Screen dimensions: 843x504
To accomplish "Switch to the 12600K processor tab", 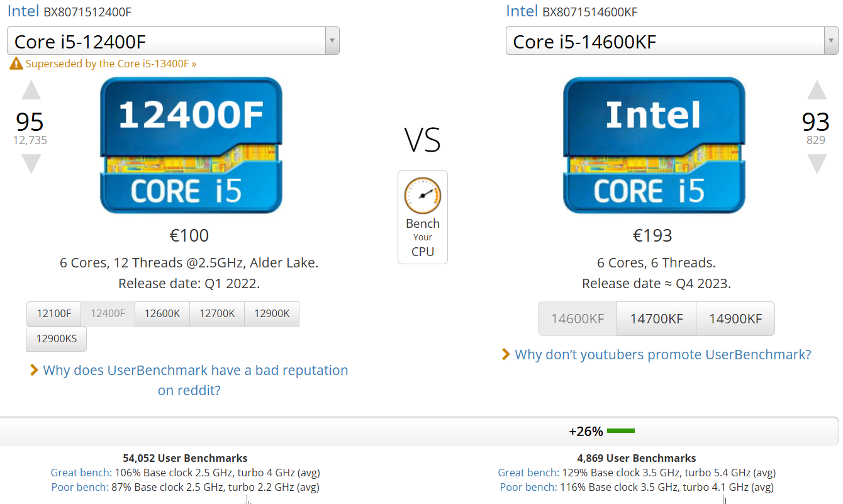I will [x=162, y=313].
